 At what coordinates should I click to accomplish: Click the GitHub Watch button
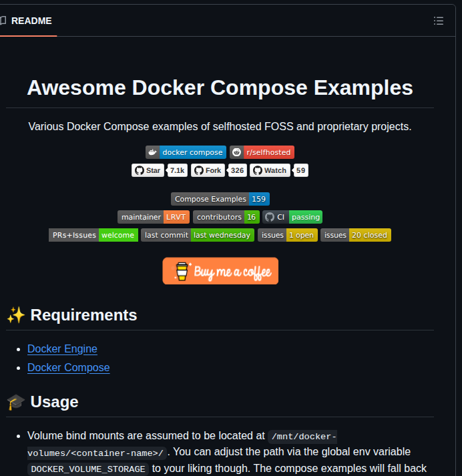click(270, 170)
